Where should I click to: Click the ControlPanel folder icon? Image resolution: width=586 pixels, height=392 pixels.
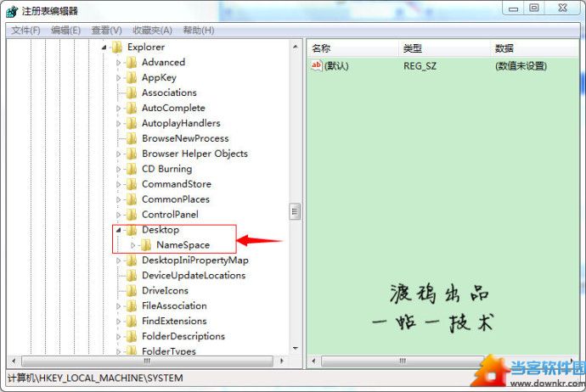click(132, 215)
